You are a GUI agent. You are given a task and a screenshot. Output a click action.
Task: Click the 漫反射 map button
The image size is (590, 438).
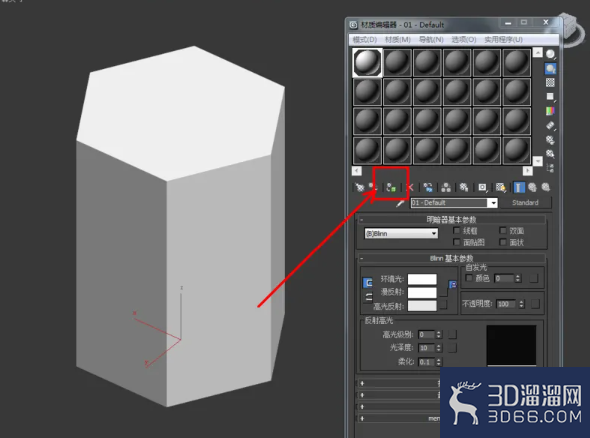444,292
